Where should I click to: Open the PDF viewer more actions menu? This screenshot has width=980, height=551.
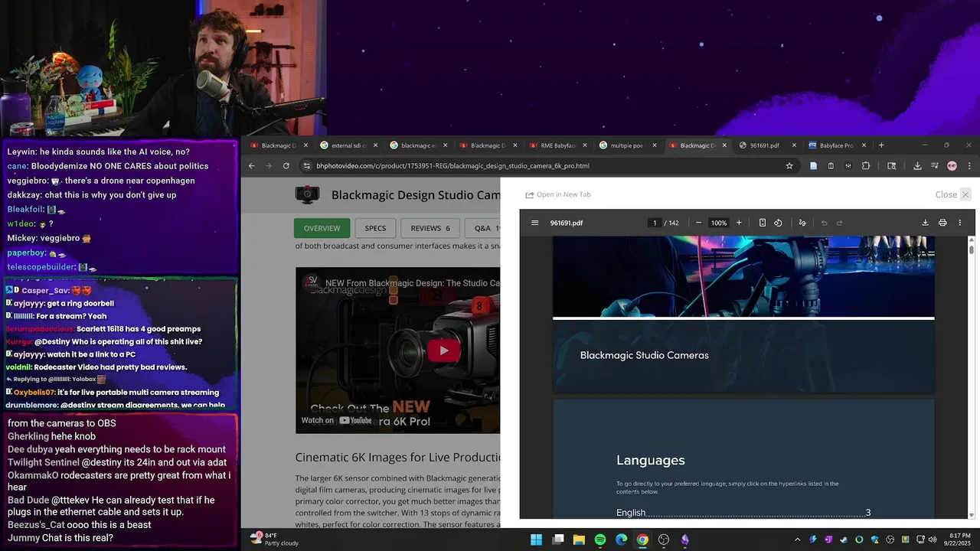(x=959, y=223)
